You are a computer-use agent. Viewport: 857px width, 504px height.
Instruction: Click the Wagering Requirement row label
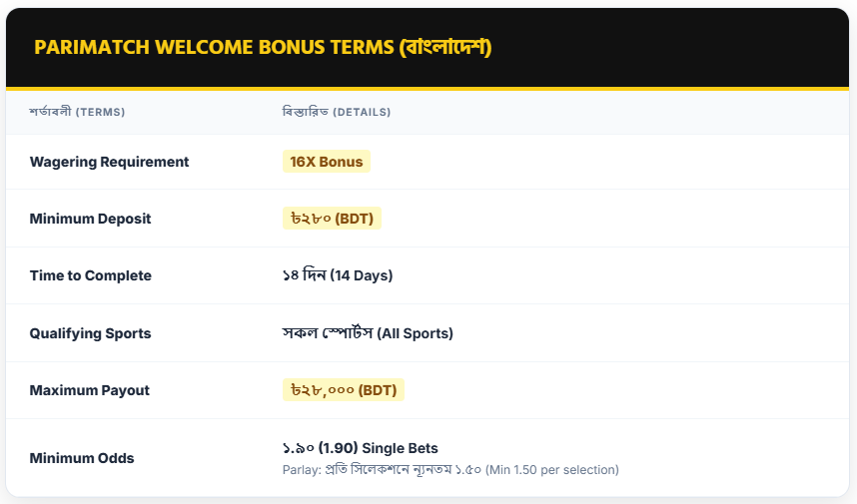tap(109, 162)
